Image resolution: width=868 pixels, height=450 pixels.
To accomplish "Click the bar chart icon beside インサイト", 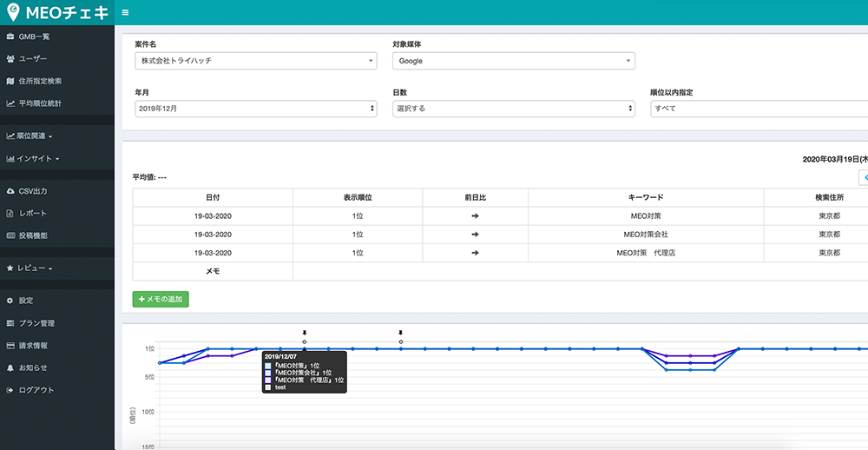I will point(10,158).
